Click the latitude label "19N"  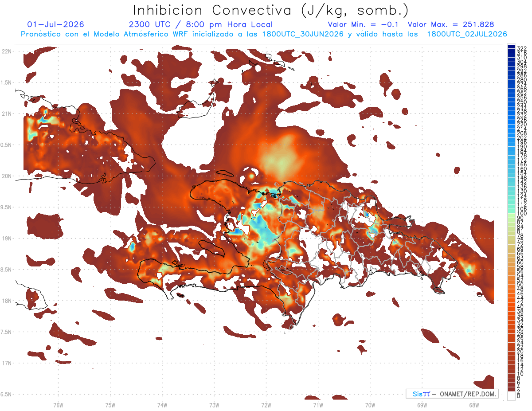coord(7,239)
